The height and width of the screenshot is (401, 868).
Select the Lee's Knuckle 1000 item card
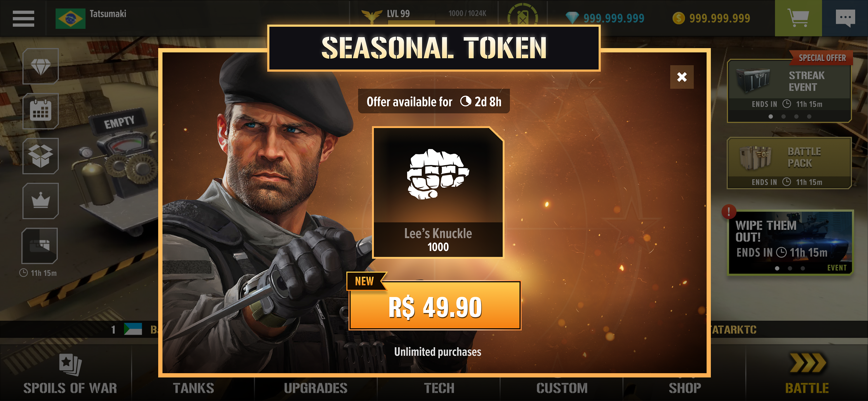coord(438,192)
